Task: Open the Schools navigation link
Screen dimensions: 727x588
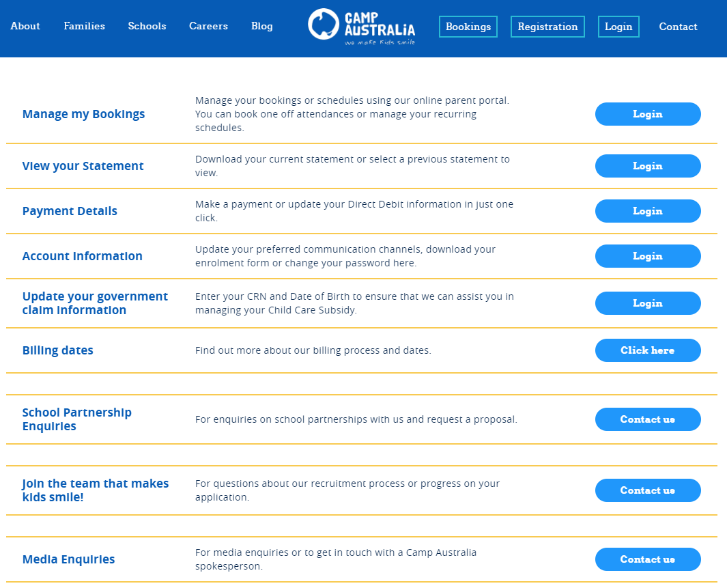Action: (x=147, y=26)
